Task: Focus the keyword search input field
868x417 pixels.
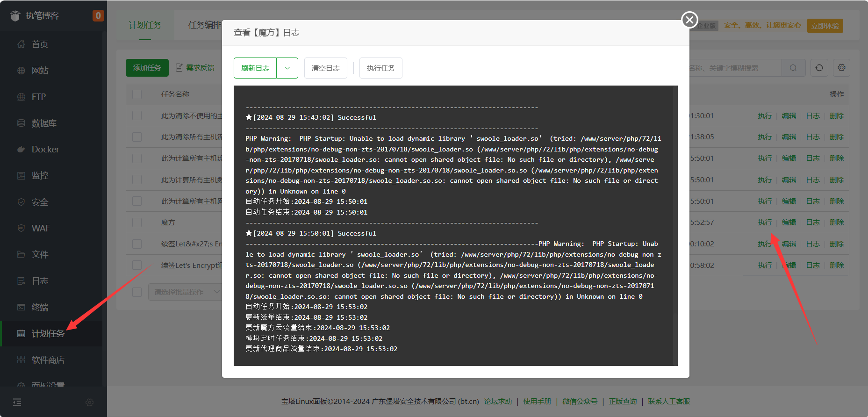Action: 735,68
